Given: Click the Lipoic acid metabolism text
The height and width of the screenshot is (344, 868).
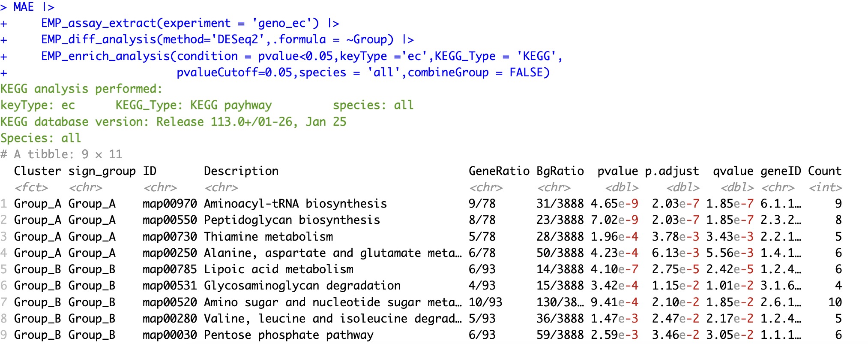Looking at the screenshot, I should 278,269.
